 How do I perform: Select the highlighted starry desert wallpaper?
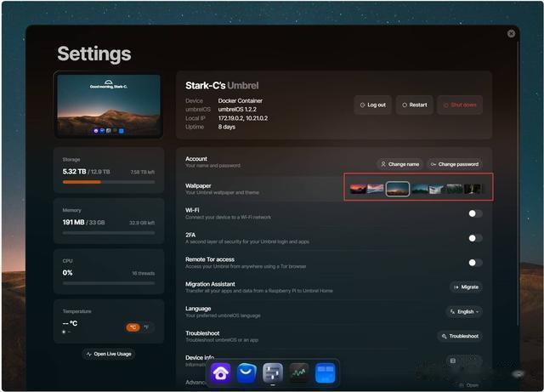click(398, 189)
